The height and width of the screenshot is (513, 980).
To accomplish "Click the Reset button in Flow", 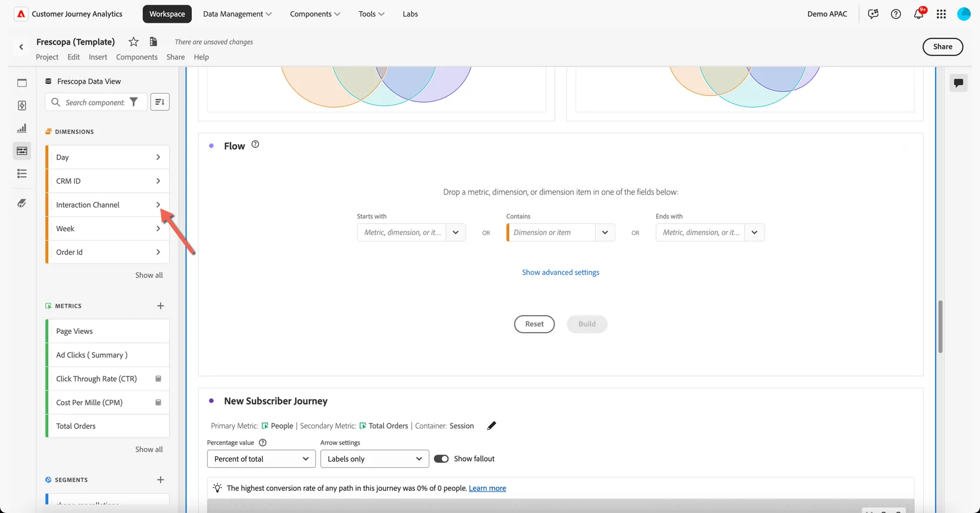I will (x=534, y=324).
